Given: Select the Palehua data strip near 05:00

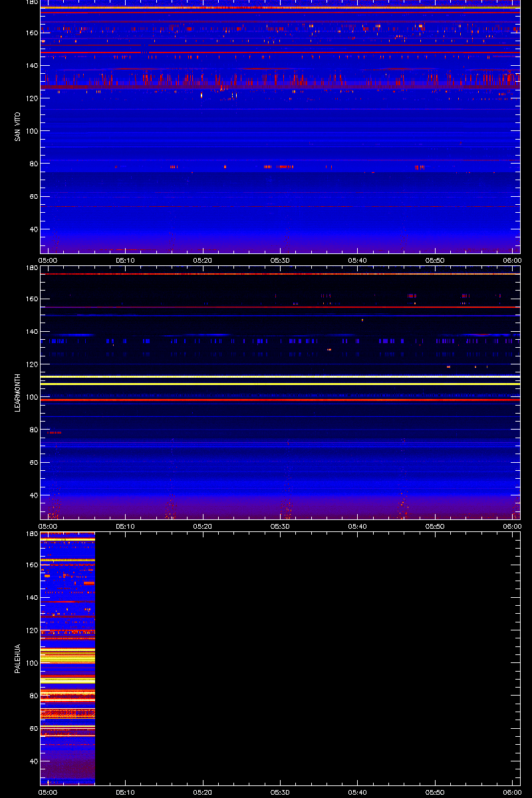Looking at the screenshot, I should pyautogui.click(x=68, y=658).
